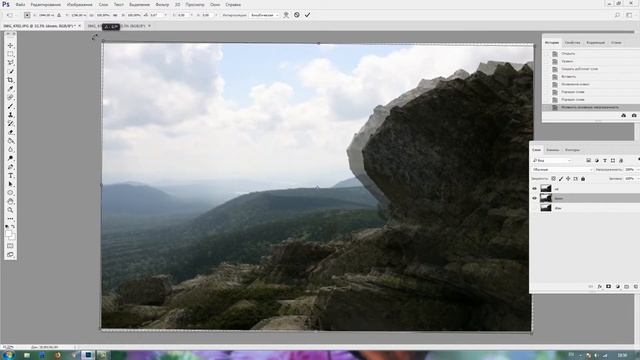Swap foreground and background colors
The image size is (640, 360).
(13, 227)
